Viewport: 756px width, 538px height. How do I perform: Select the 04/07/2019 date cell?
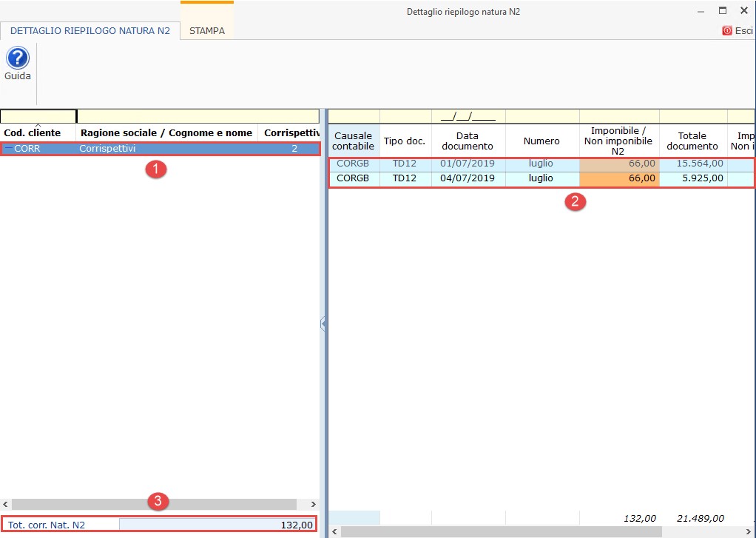(468, 178)
